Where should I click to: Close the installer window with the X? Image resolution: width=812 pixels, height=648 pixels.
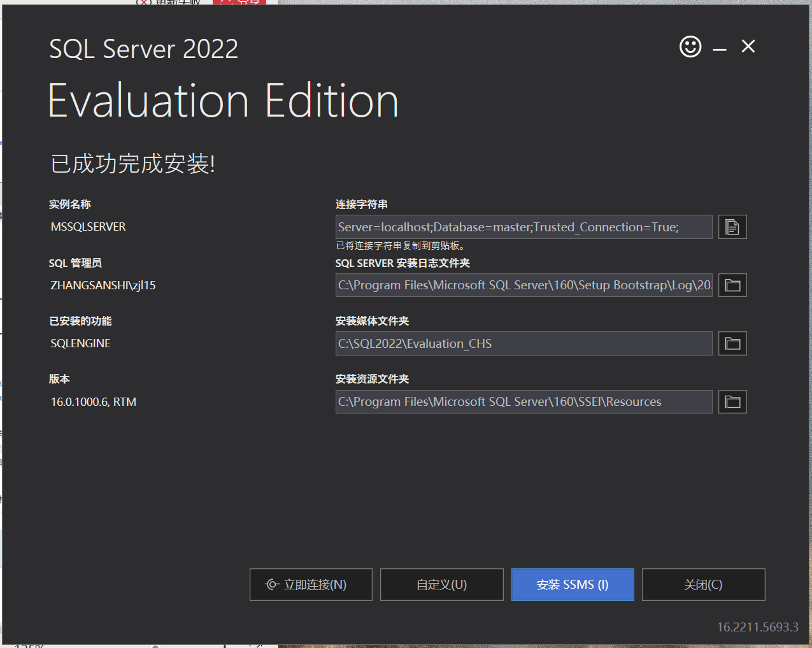coord(748,47)
